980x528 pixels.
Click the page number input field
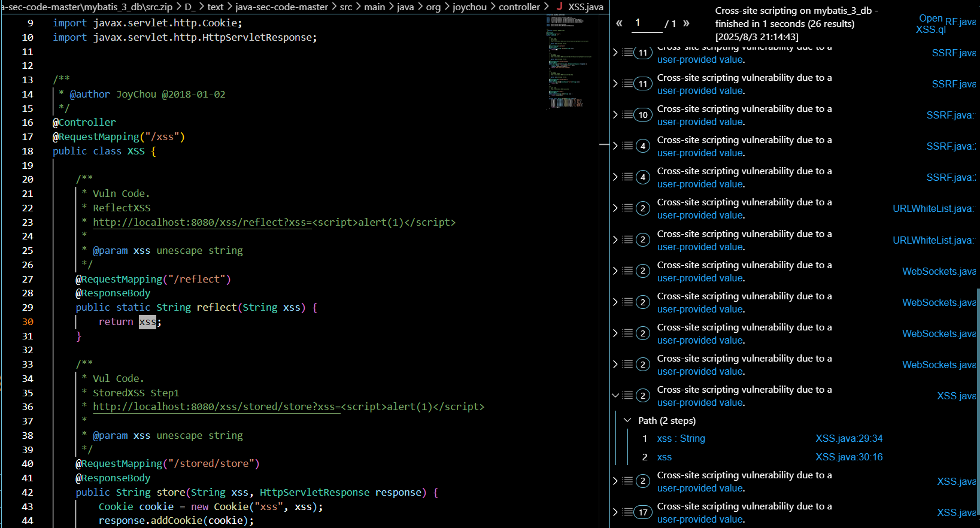(x=645, y=23)
